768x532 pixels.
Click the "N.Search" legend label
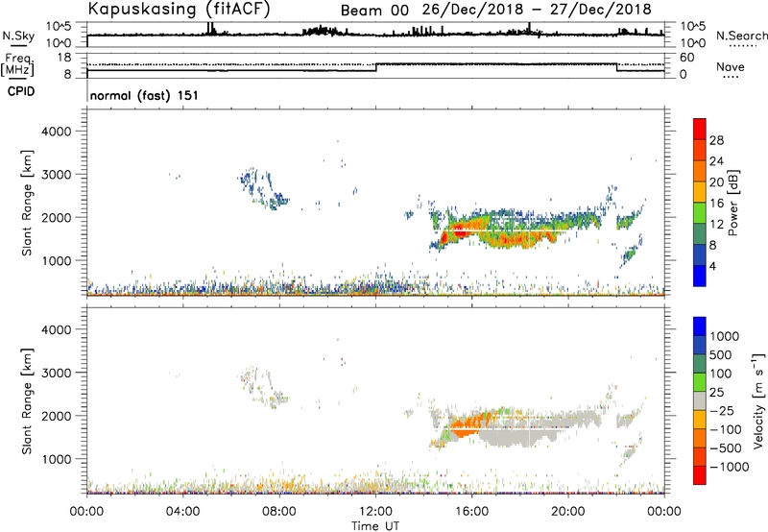pos(741,36)
